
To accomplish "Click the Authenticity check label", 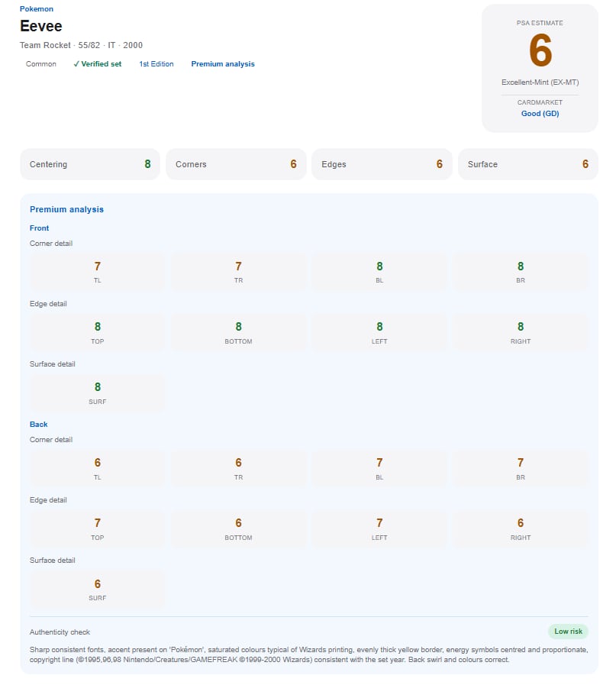I will point(60,632).
